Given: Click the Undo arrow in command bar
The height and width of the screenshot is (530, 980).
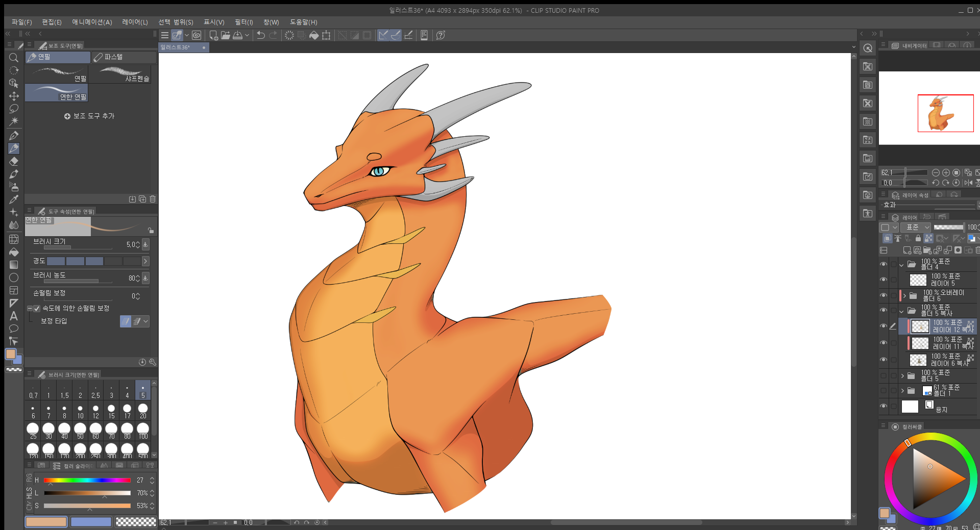Looking at the screenshot, I should (x=261, y=35).
